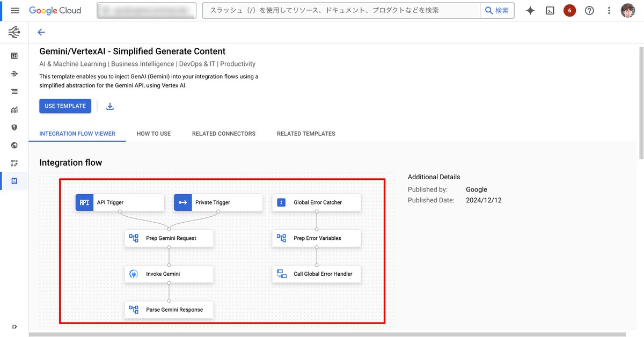Open the sidebar connectors branching icon
The height and width of the screenshot is (337, 644).
14,163
